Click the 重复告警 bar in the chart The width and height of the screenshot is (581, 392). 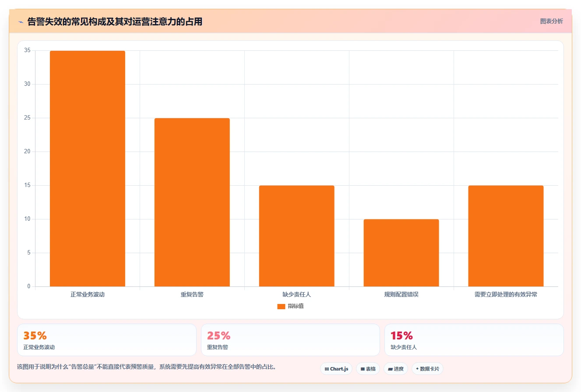pyautogui.click(x=192, y=202)
